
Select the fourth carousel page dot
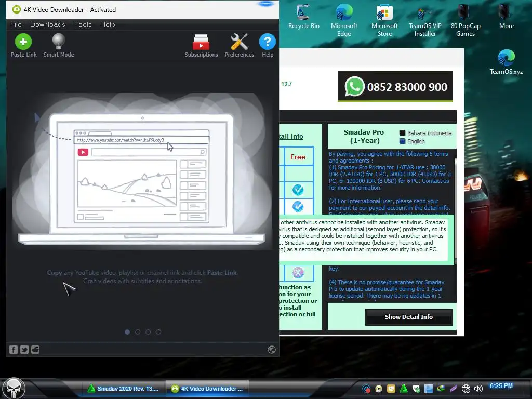tap(158, 332)
